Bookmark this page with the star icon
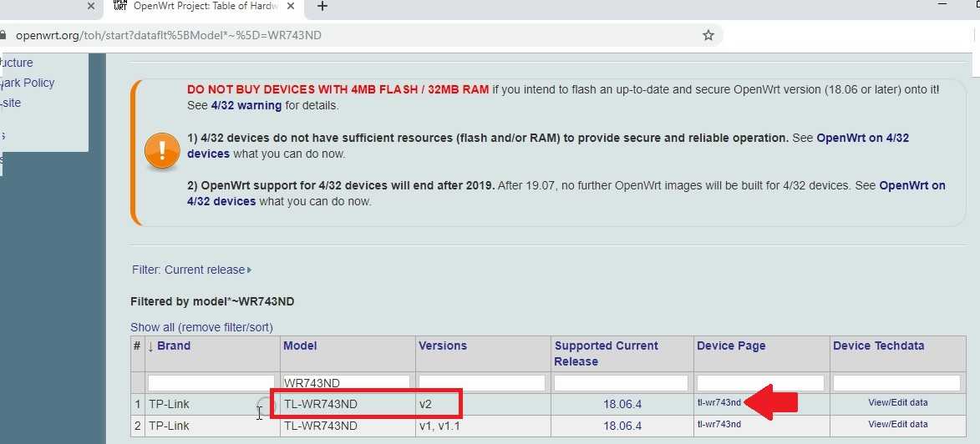The image size is (980, 444). (x=708, y=36)
